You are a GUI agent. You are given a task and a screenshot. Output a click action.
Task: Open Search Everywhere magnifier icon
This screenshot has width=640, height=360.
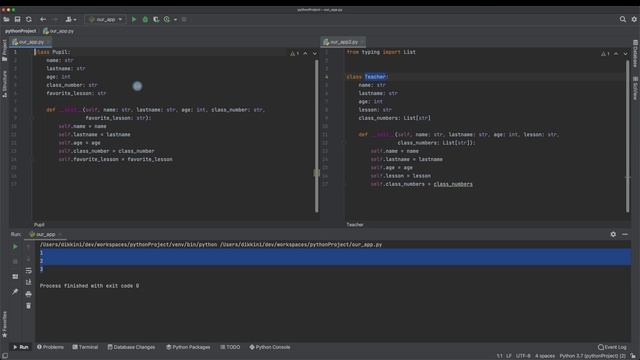622,19
